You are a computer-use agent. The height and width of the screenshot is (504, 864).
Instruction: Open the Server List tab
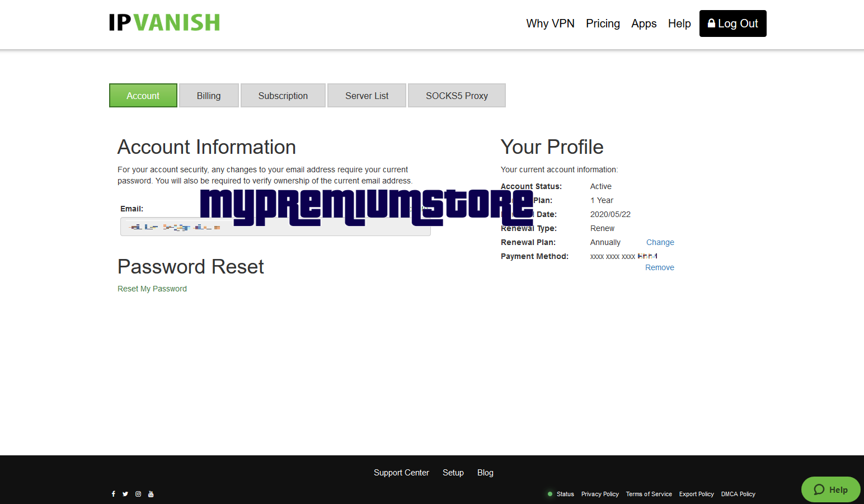coord(367,96)
